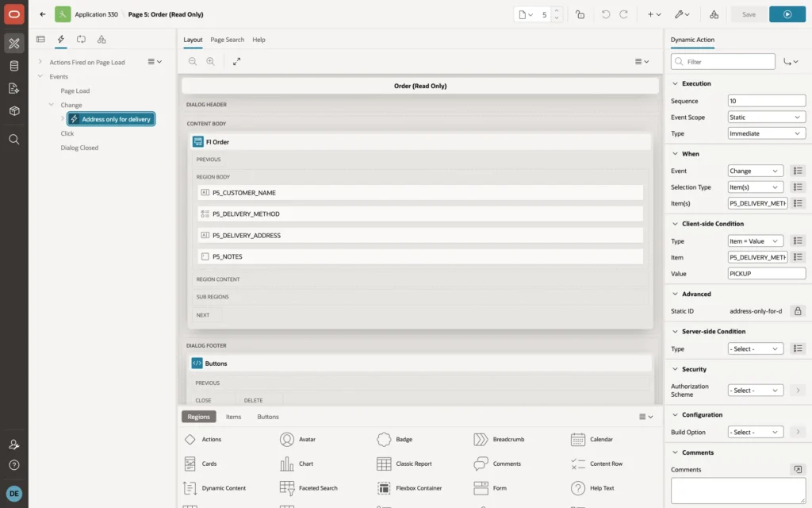Select P5_DELIVERY_ADDRESS item in the layout

pyautogui.click(x=420, y=235)
